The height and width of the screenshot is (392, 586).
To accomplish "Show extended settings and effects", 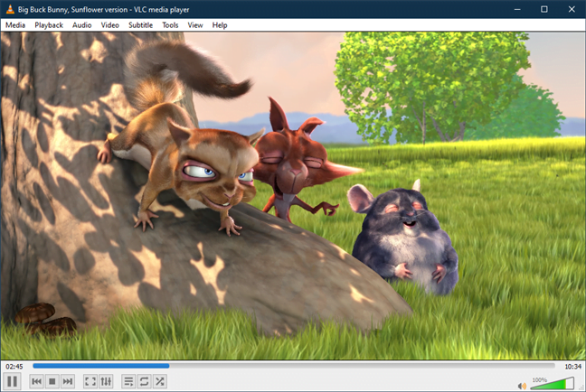I will (106, 381).
